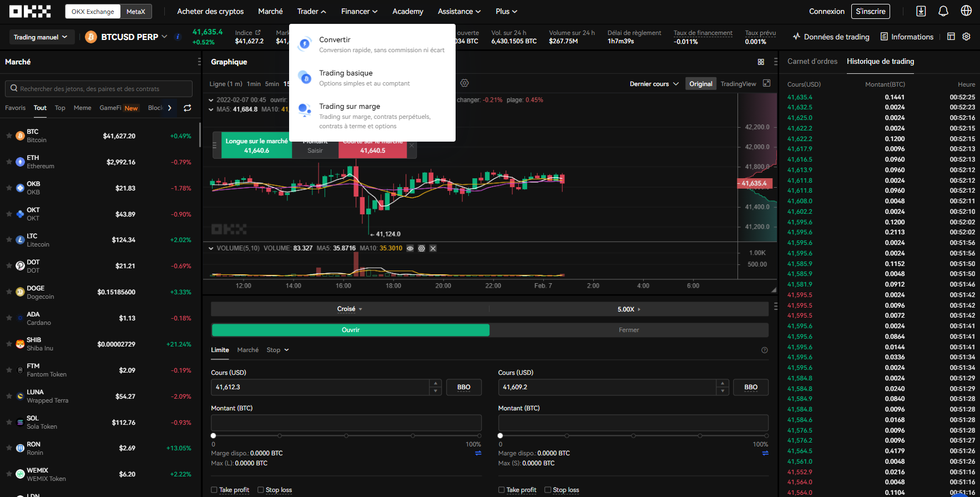The width and height of the screenshot is (980, 497).
Task: Click the BTCUSD PERP Bitcoin coin icon
Action: (91, 37)
